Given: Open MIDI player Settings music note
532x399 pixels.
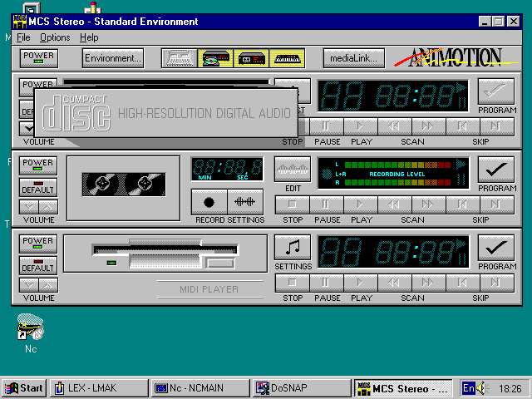Looking at the screenshot, I should click(292, 248).
